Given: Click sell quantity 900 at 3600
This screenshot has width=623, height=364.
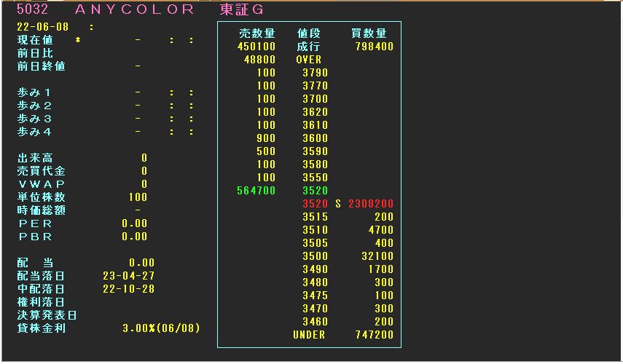Looking at the screenshot, I should click(x=266, y=138).
